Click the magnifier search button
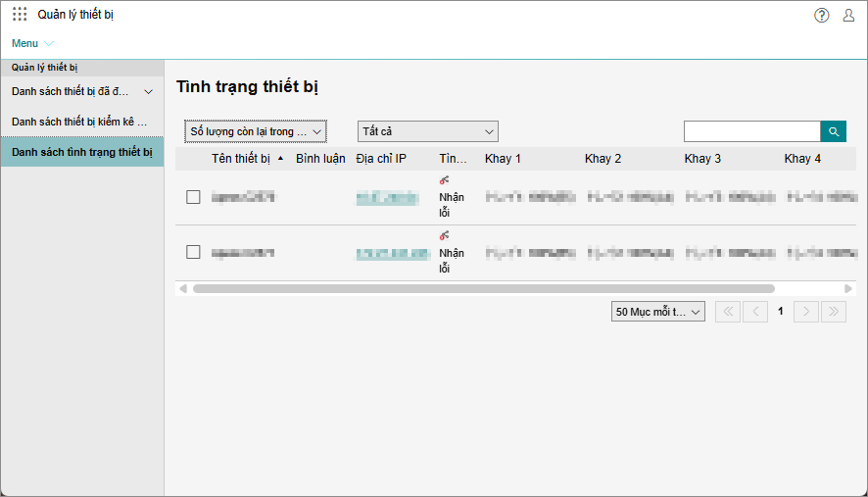Screen dimensions: 868x497 tap(833, 131)
